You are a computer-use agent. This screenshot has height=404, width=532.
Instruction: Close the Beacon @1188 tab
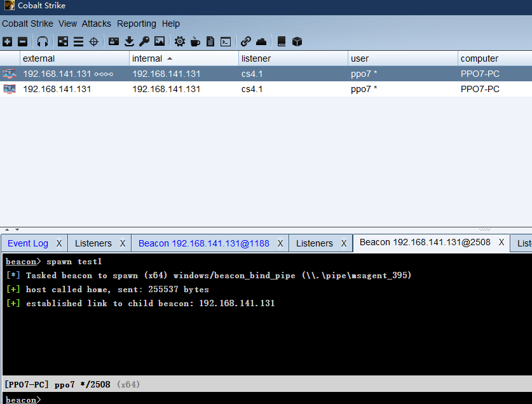pyautogui.click(x=280, y=243)
